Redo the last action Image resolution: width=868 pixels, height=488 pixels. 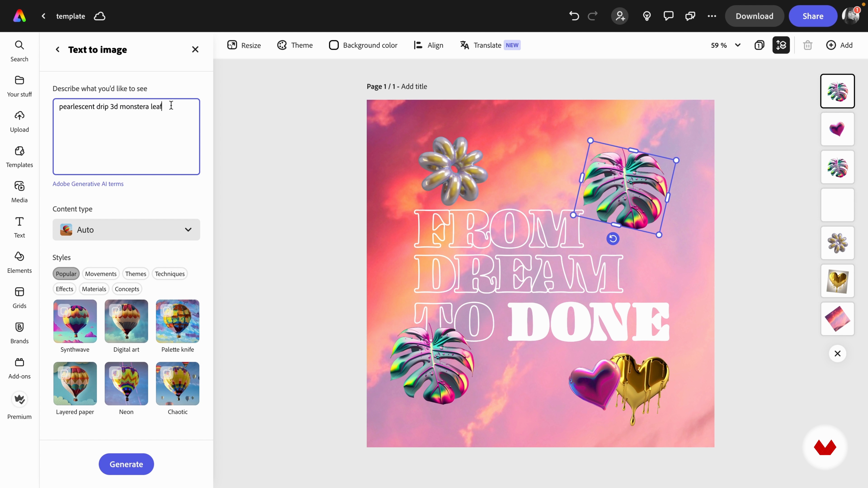click(593, 16)
